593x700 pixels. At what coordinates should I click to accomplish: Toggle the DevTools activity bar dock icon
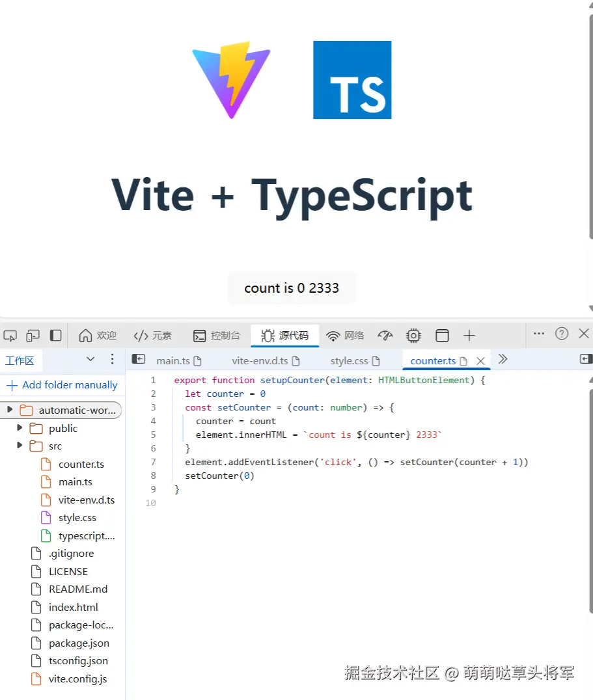55,335
